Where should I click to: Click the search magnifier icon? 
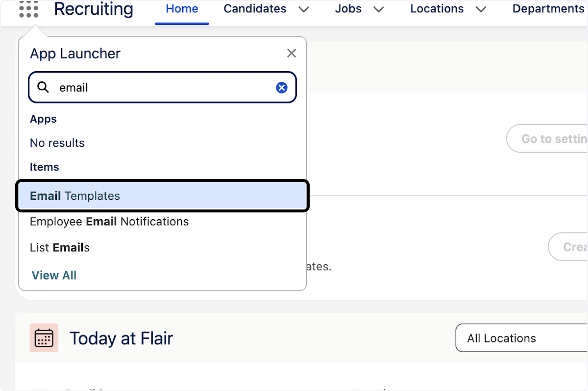(x=44, y=88)
